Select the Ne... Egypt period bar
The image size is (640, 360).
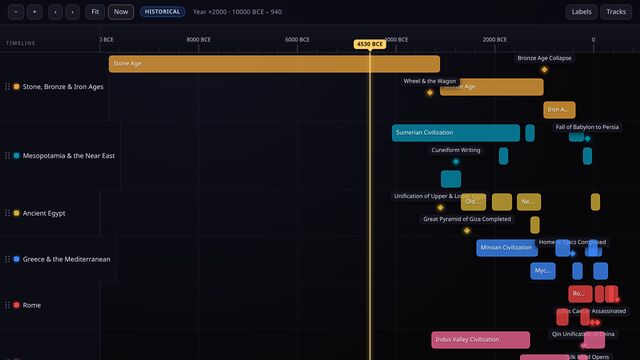529,202
